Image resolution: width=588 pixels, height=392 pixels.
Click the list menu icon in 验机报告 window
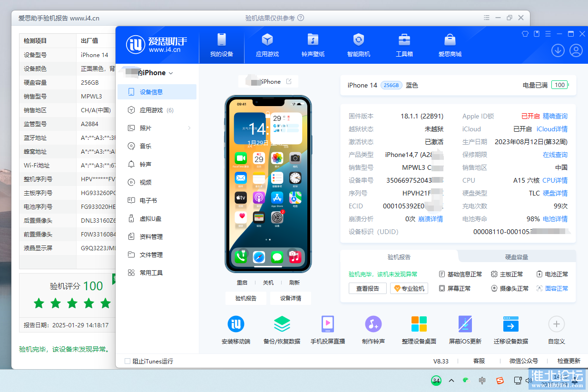coord(486,18)
